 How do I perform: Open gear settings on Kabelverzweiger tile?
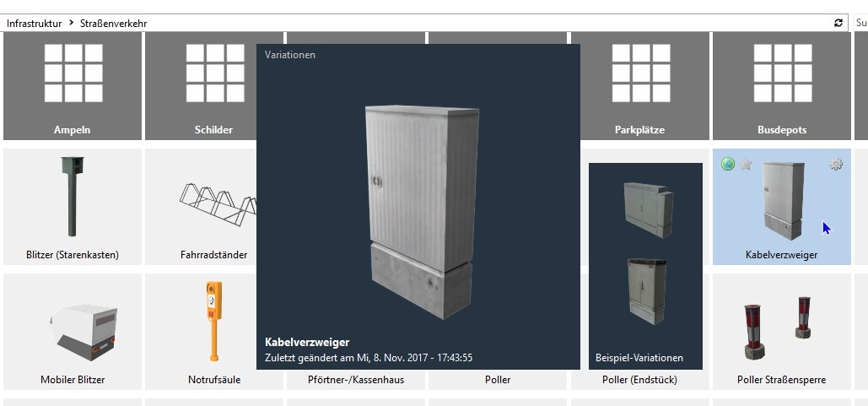(x=835, y=164)
